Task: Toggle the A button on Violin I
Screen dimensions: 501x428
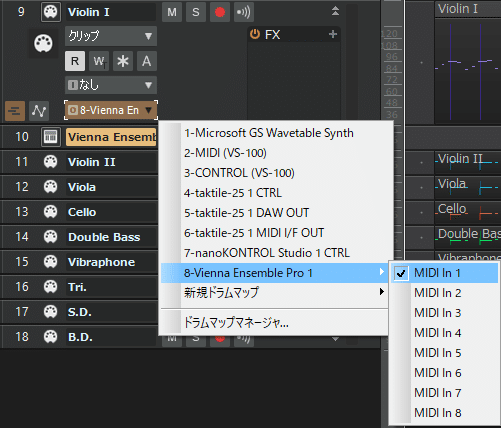Action: pyautogui.click(x=147, y=61)
